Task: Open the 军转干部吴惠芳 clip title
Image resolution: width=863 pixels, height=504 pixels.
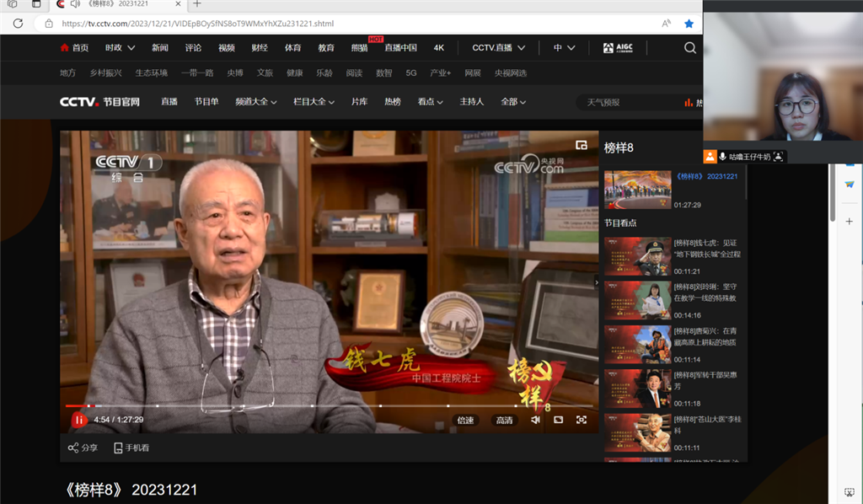Action: coord(705,381)
